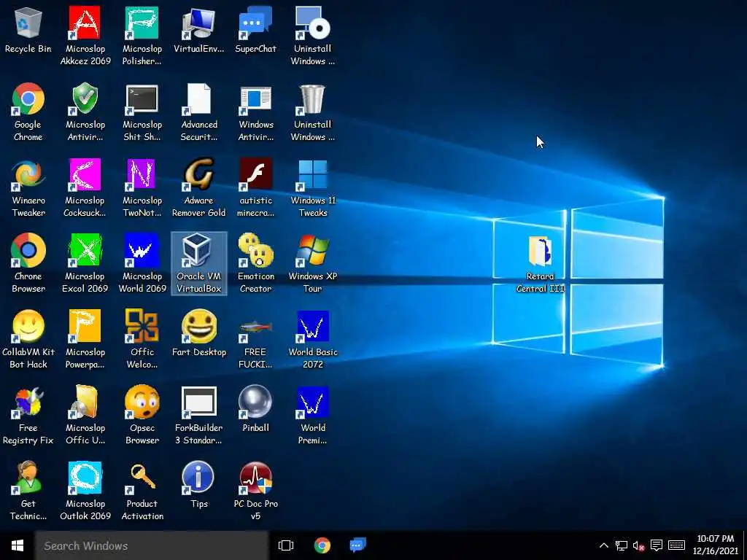
Task: Launch Pinball from the desktop
Action: click(x=255, y=402)
